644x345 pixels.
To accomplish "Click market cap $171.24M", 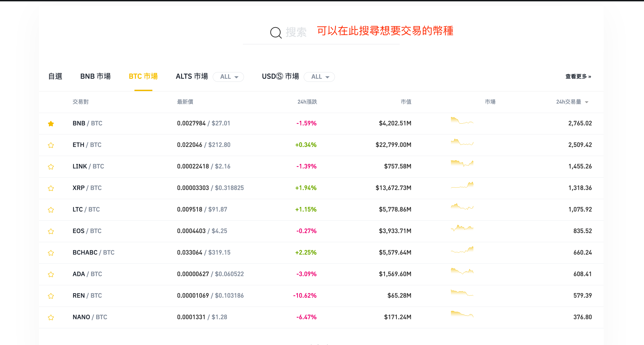I will point(398,317).
